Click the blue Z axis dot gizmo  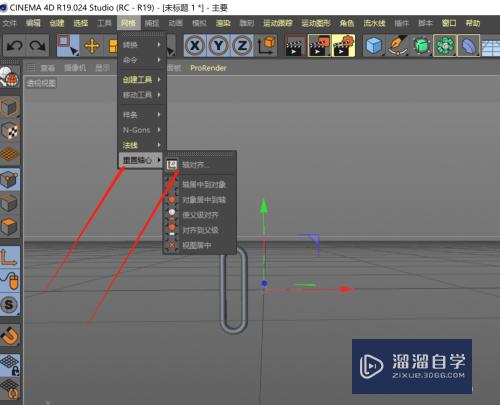(x=264, y=283)
